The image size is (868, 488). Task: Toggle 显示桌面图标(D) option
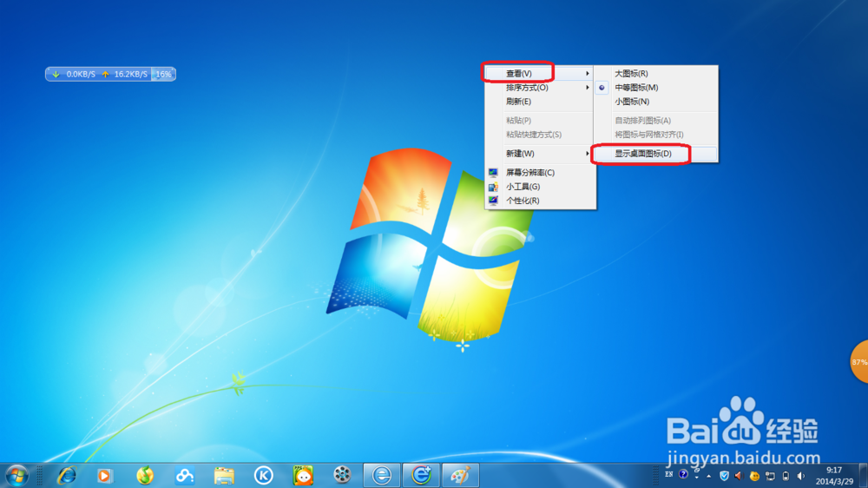pos(656,154)
